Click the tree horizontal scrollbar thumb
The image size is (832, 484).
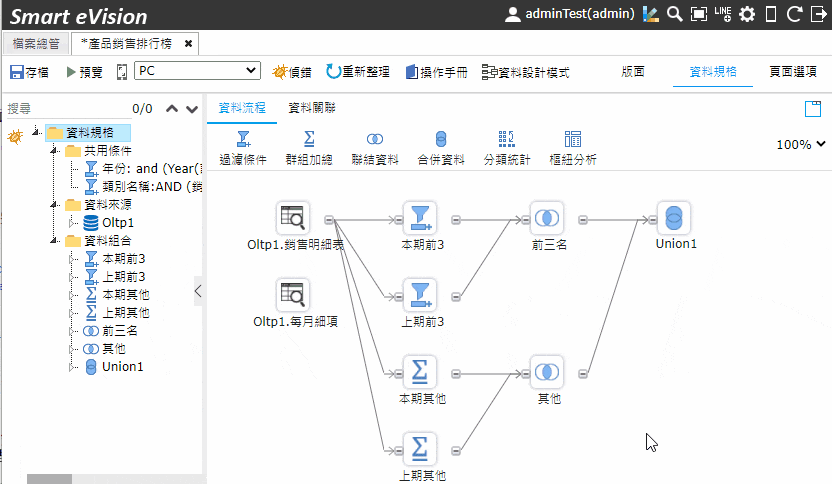[49, 479]
